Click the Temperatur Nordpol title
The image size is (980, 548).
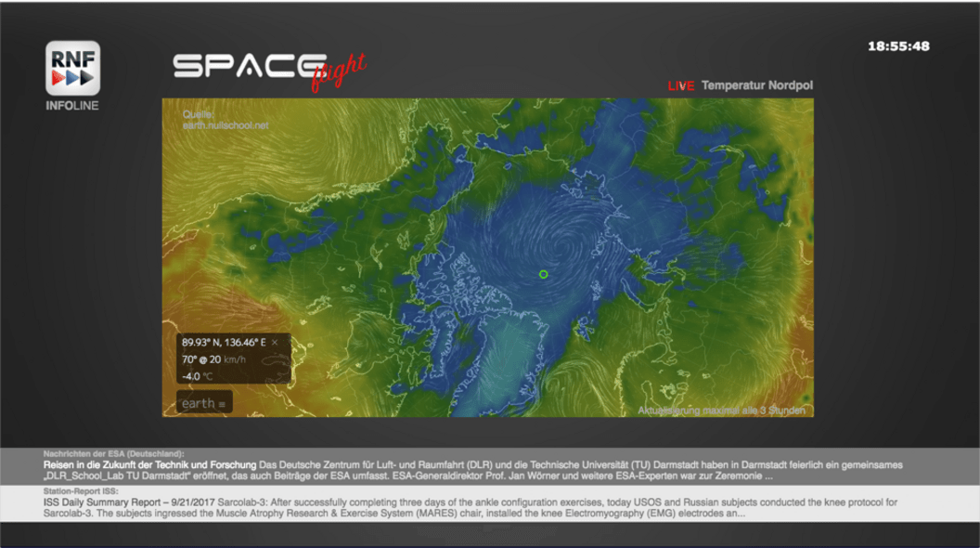click(757, 85)
